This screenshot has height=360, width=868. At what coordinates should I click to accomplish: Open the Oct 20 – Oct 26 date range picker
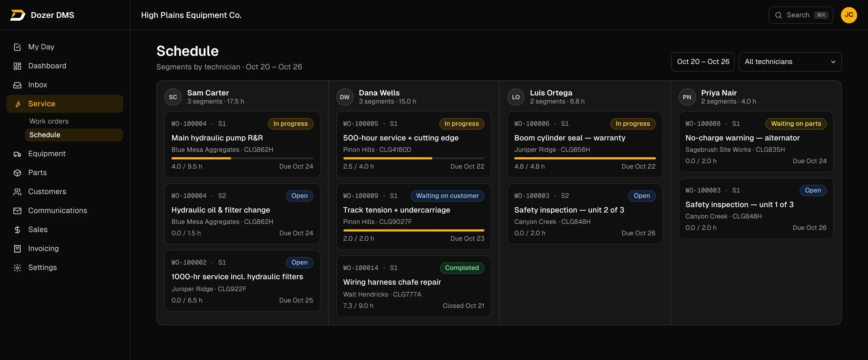[703, 62]
